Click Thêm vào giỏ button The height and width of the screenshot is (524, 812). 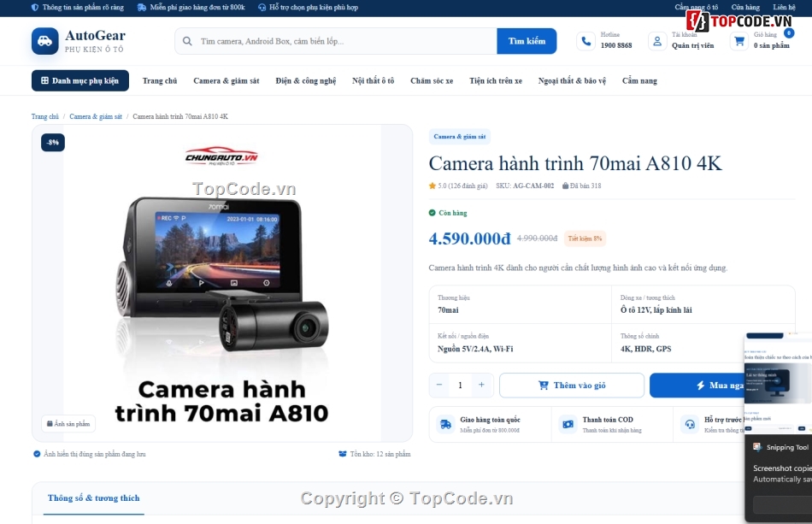point(572,386)
